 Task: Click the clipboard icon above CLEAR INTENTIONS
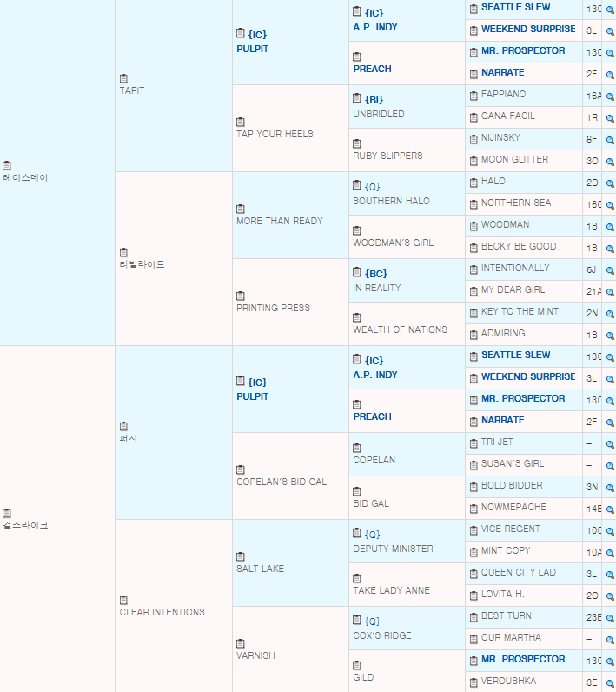point(123,600)
